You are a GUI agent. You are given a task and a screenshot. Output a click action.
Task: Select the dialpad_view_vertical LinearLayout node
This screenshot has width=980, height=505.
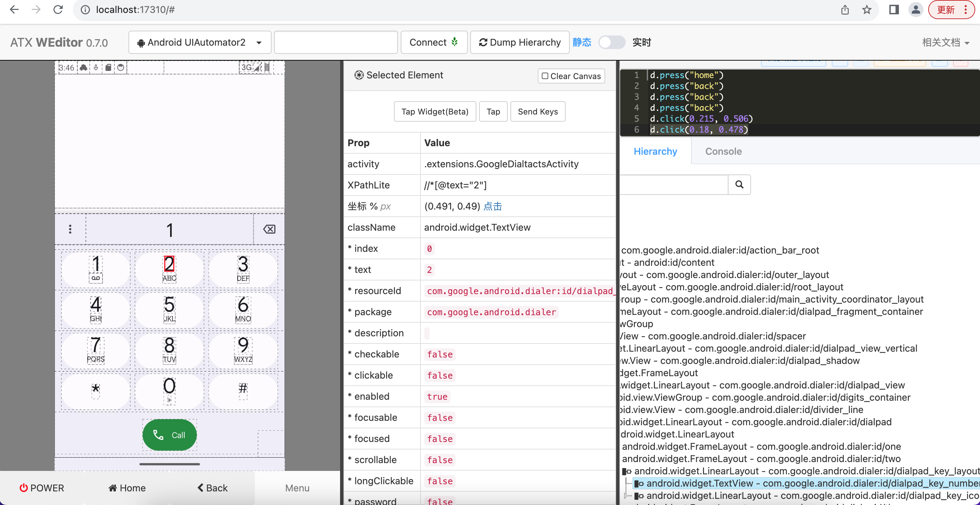768,348
